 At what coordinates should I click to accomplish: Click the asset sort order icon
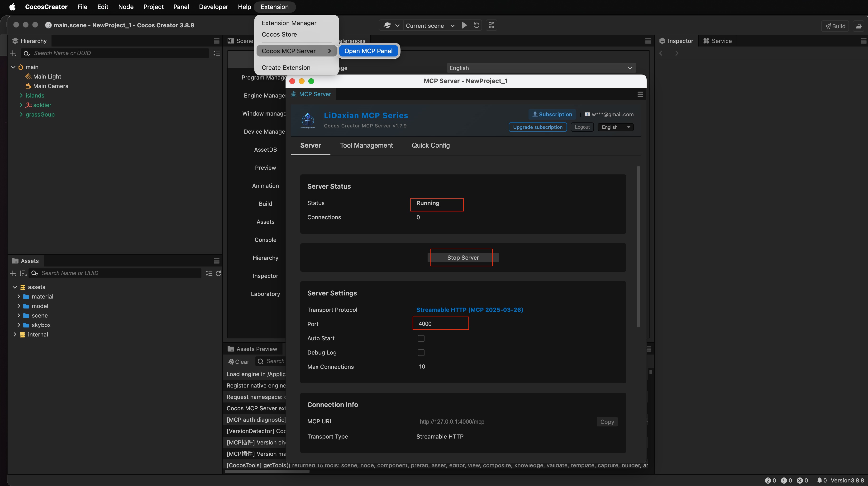[x=23, y=273]
